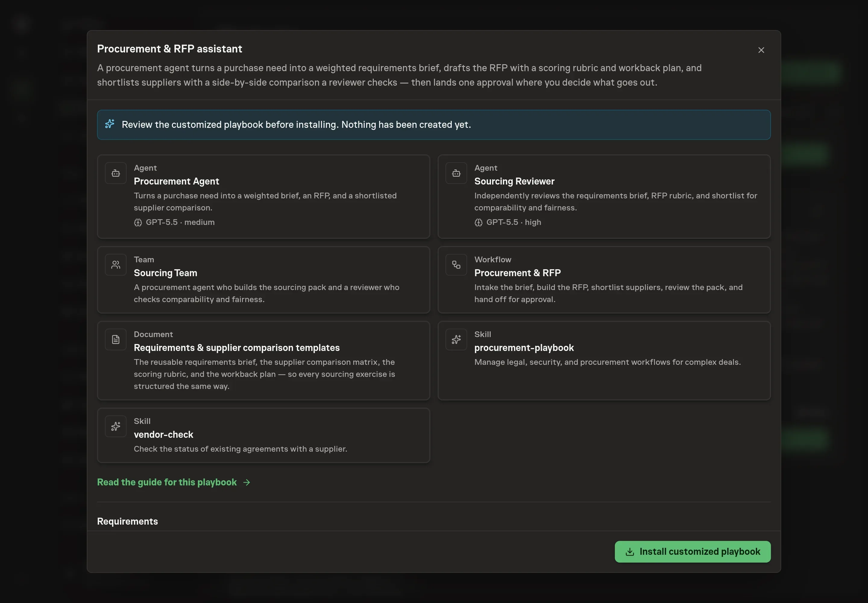Click the 'Team' type label
Viewport: 868px width, 603px height.
click(x=143, y=260)
